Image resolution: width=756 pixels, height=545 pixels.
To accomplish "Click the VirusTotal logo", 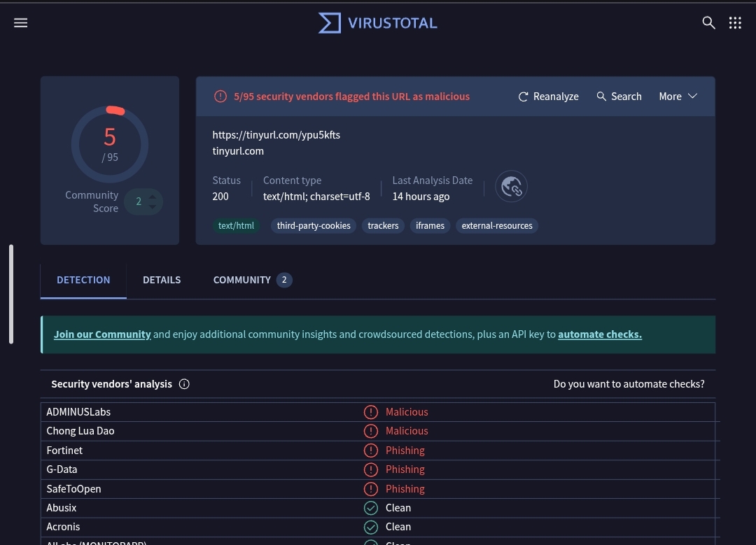I will click(x=377, y=22).
